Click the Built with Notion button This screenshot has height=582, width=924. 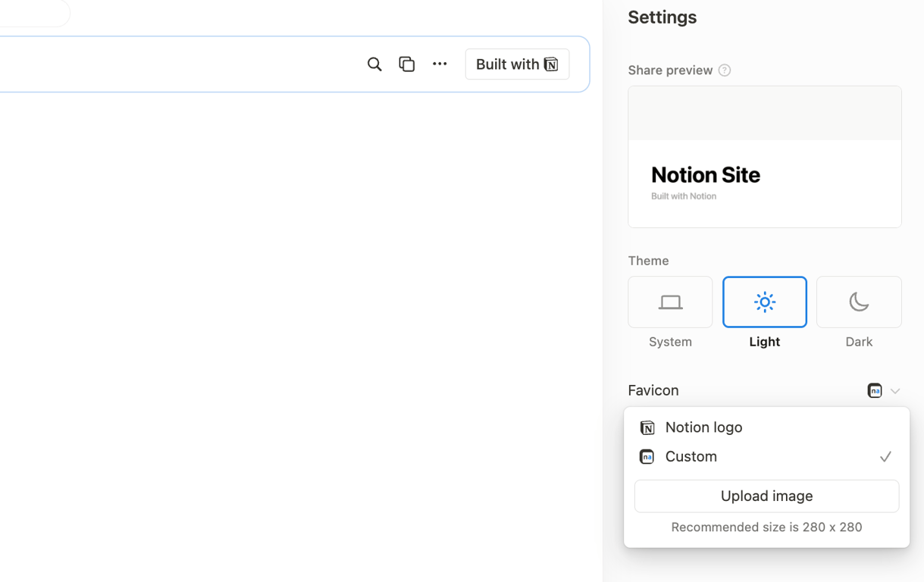pyautogui.click(x=517, y=64)
